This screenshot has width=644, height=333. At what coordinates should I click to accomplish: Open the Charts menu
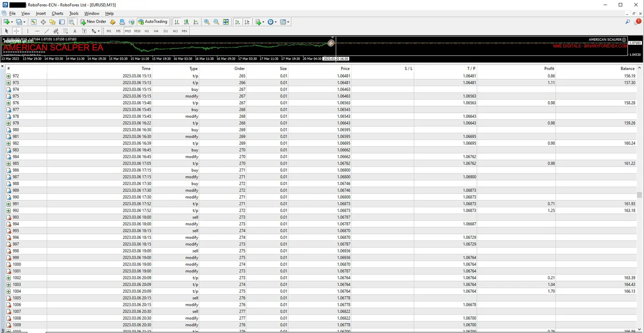click(x=57, y=14)
